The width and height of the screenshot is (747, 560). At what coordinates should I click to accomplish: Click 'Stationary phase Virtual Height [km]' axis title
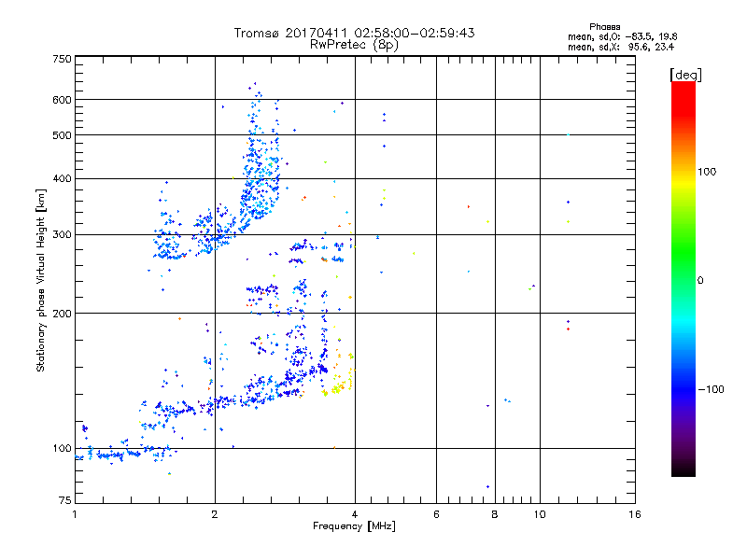pos(41,281)
